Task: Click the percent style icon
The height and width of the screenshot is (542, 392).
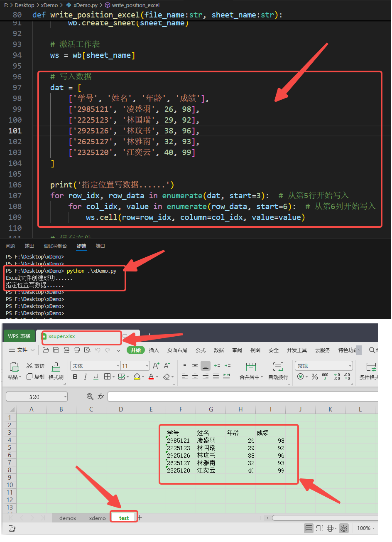Action: click(315, 377)
